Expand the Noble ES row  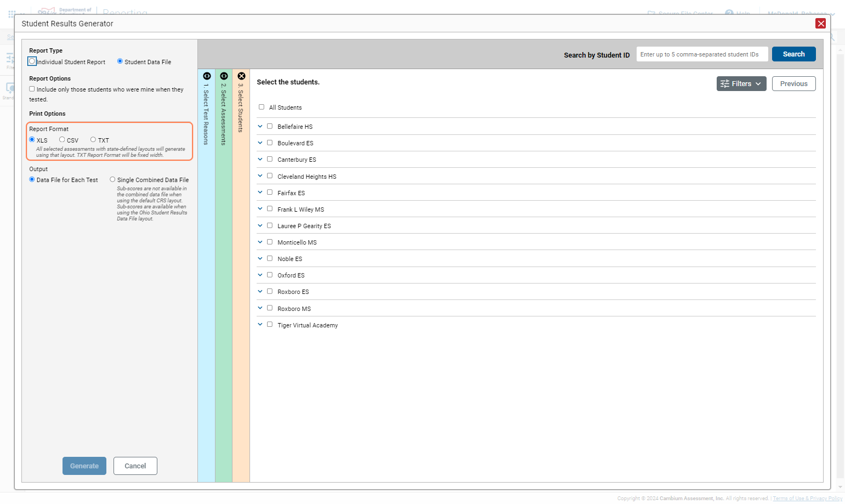260,258
